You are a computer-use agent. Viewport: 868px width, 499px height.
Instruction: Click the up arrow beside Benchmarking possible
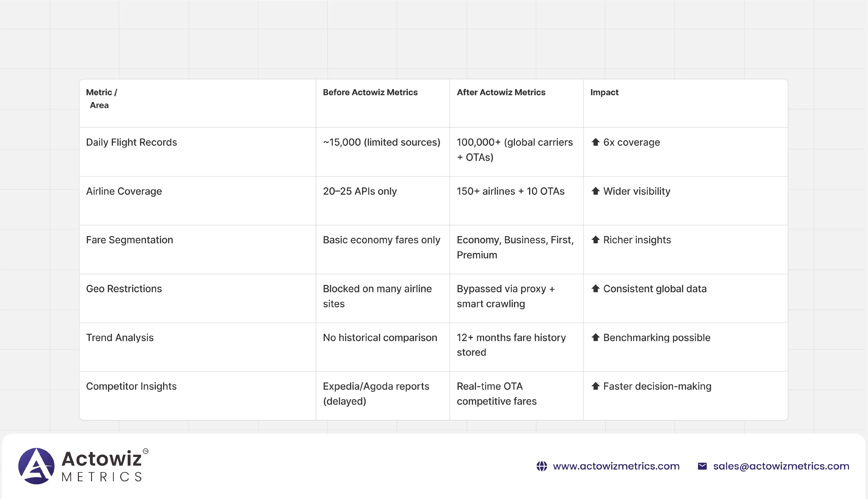(595, 337)
